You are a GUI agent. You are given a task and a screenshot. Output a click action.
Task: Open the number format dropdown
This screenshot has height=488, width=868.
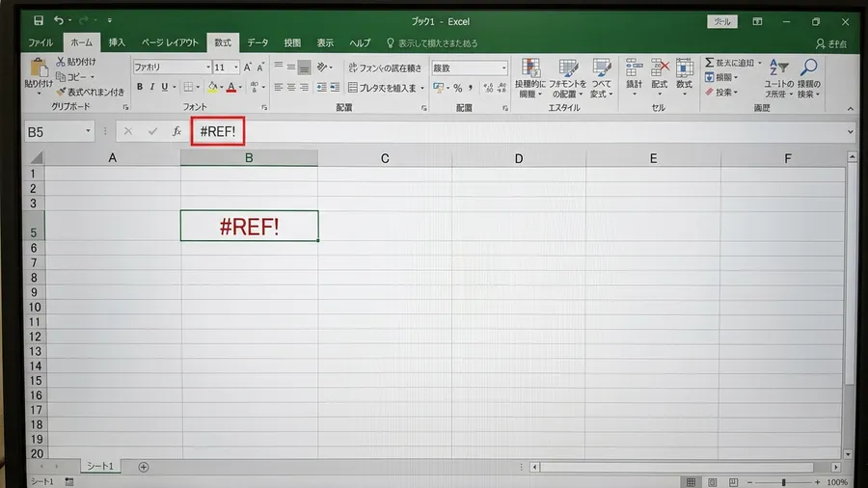pos(503,68)
